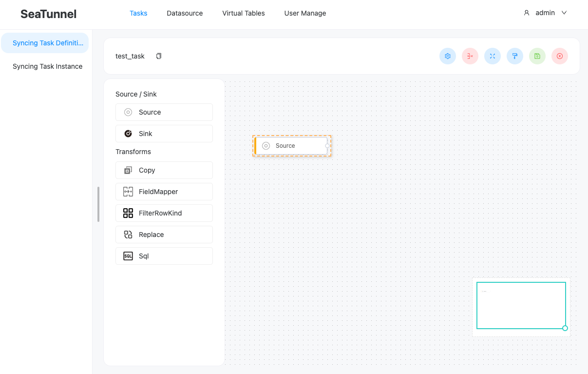Switch to the Tasks tab
Screen dimensions: 588x374
click(138, 13)
